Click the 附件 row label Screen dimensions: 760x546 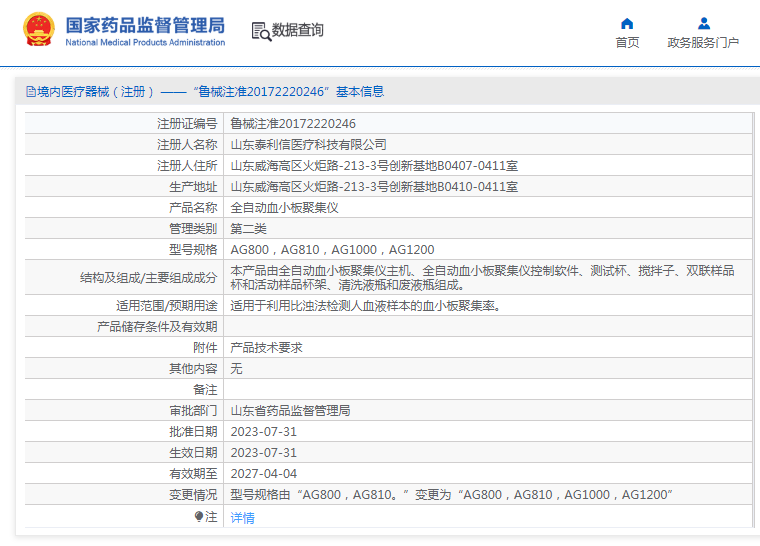coord(205,348)
